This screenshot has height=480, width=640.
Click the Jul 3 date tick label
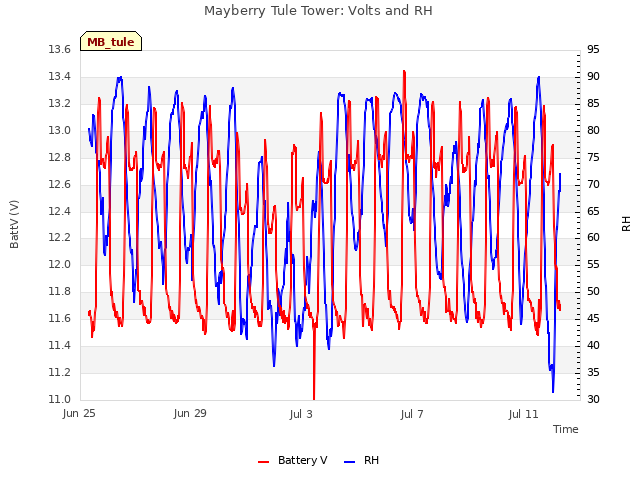tap(301, 414)
